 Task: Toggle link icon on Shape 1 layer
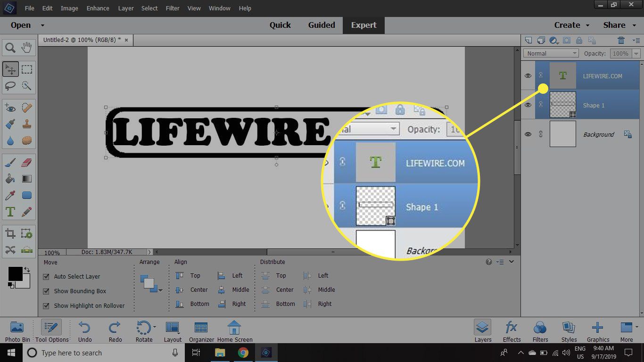coord(541,105)
